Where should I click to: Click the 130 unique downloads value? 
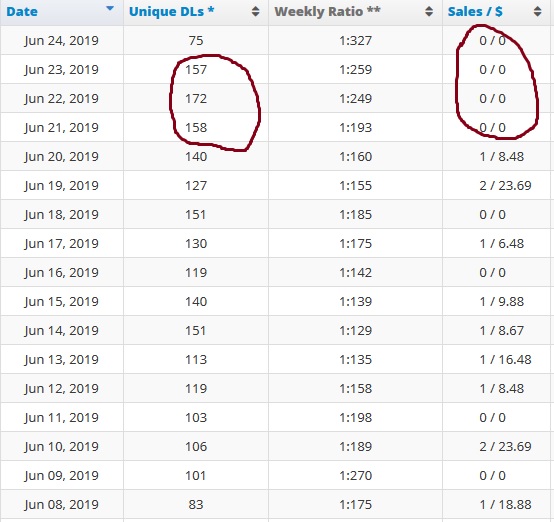click(x=196, y=243)
